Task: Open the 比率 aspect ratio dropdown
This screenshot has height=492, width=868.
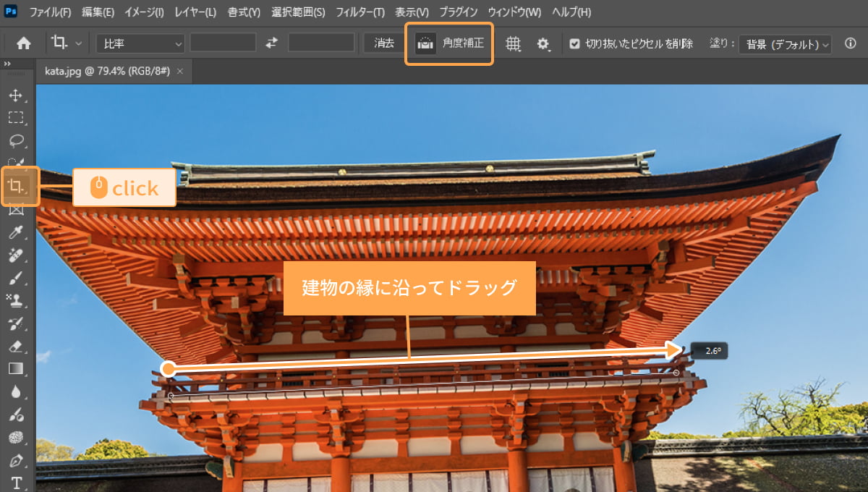Action: pos(140,43)
